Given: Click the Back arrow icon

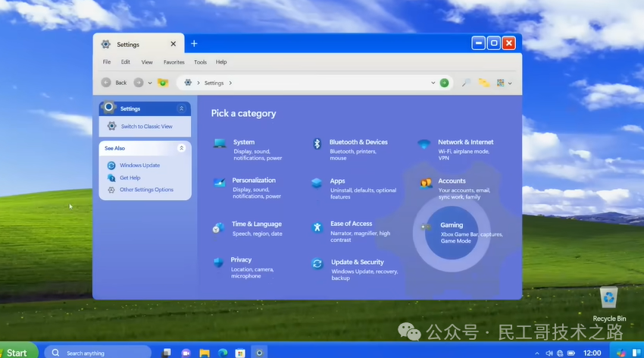Looking at the screenshot, I should tap(106, 83).
